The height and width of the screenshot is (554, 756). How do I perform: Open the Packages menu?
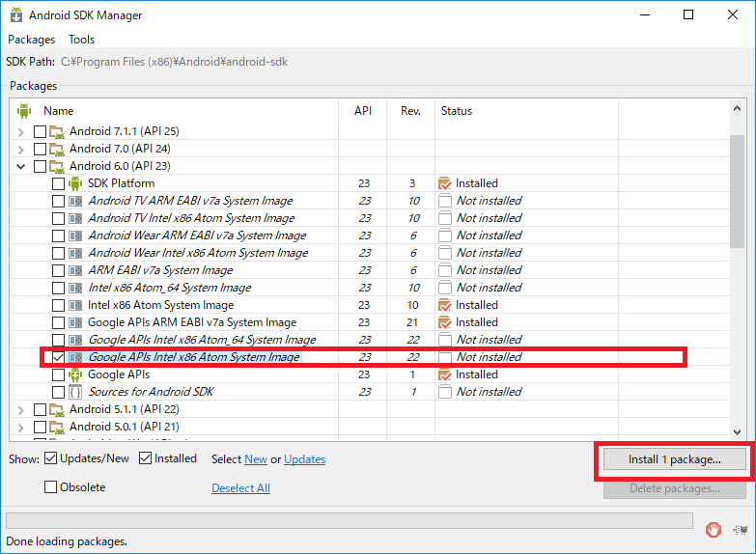coord(31,40)
